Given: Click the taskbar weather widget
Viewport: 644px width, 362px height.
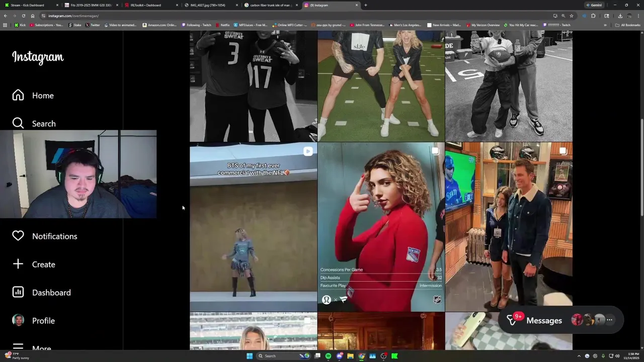Looking at the screenshot, I should (x=16, y=356).
